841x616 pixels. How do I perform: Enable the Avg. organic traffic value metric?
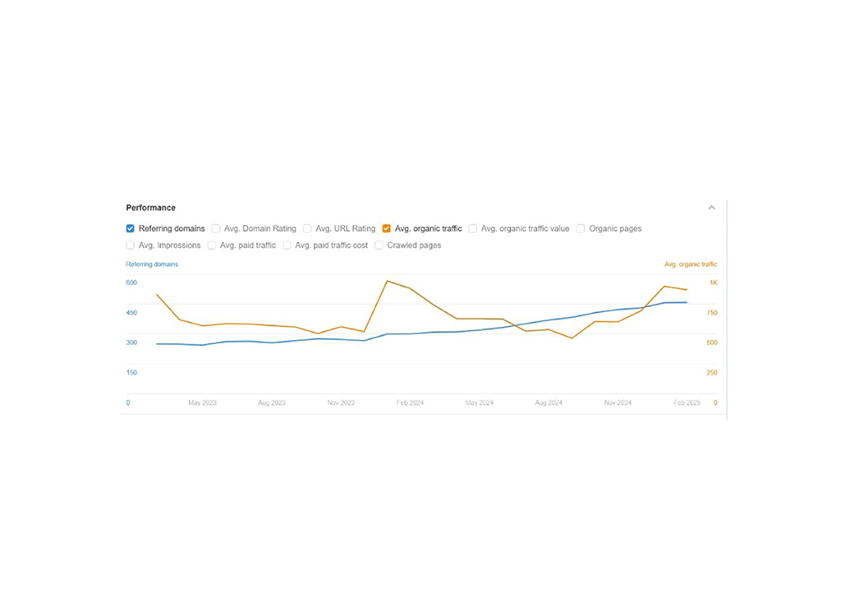coord(473,228)
